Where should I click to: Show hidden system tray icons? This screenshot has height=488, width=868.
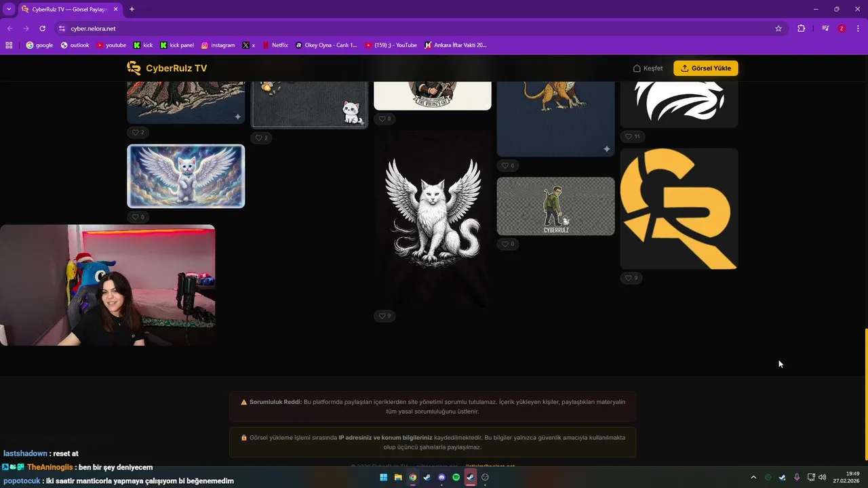pos(753,477)
